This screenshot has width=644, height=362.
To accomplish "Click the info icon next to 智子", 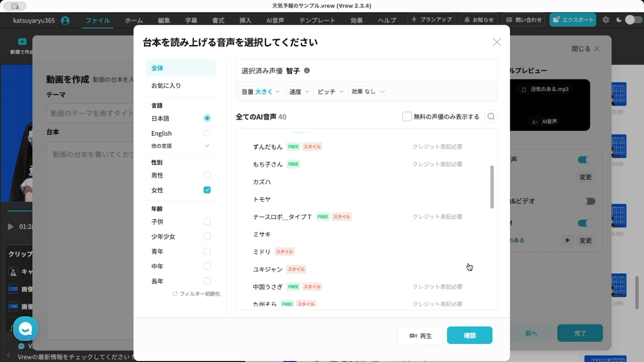I will [x=307, y=71].
